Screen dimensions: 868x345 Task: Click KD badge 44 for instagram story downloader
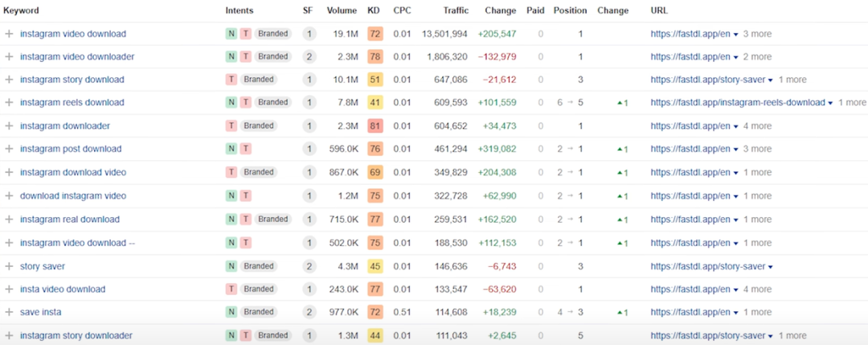point(375,335)
